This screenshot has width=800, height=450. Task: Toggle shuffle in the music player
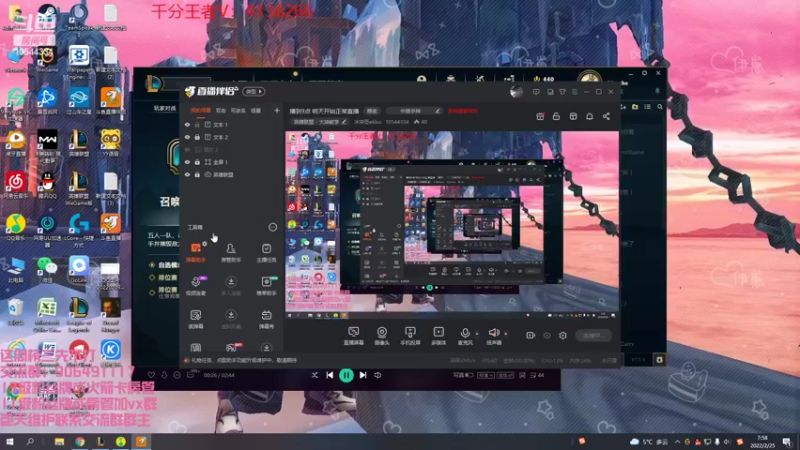(x=315, y=375)
